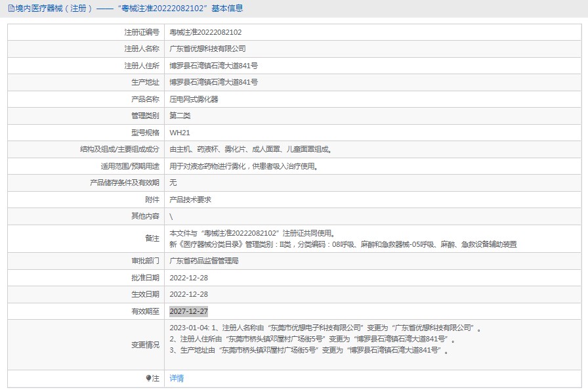Screen dimensions: 588x392
Task: Click the attachment text 产品技术要求
Action: (x=190, y=200)
